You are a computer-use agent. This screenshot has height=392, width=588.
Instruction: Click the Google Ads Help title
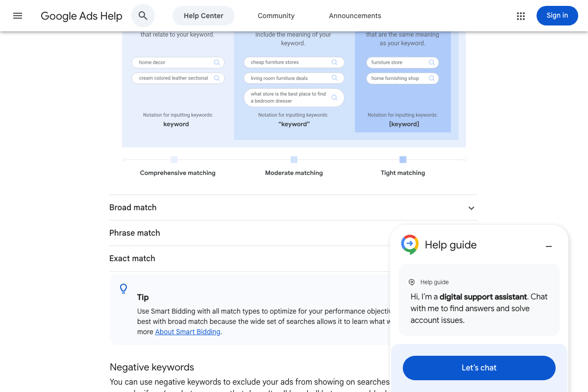[81, 16]
